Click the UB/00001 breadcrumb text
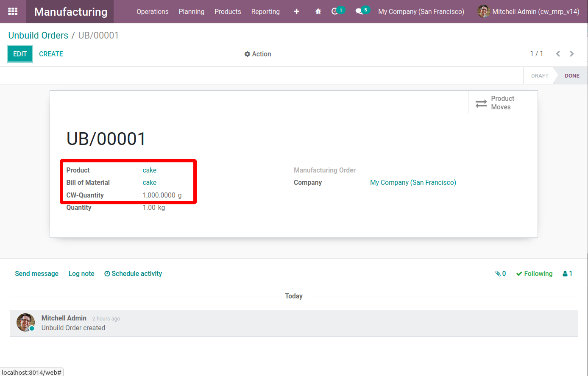Image resolution: width=588 pixels, height=376 pixels. (x=98, y=36)
